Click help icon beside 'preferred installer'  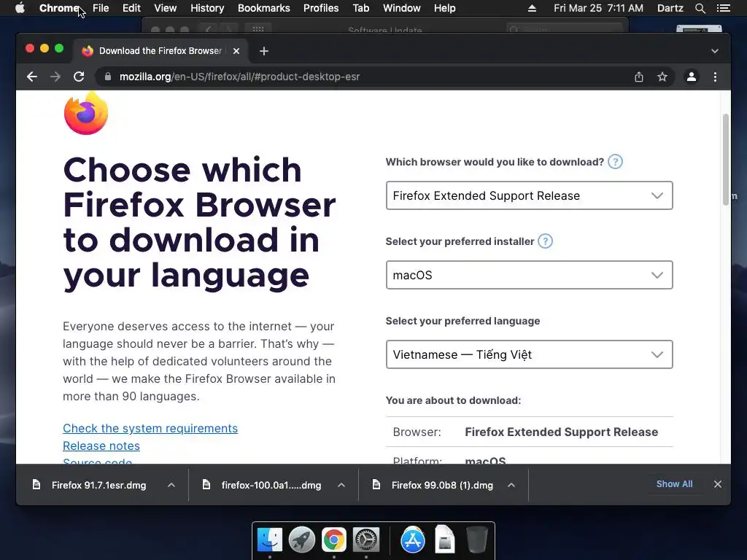(545, 241)
